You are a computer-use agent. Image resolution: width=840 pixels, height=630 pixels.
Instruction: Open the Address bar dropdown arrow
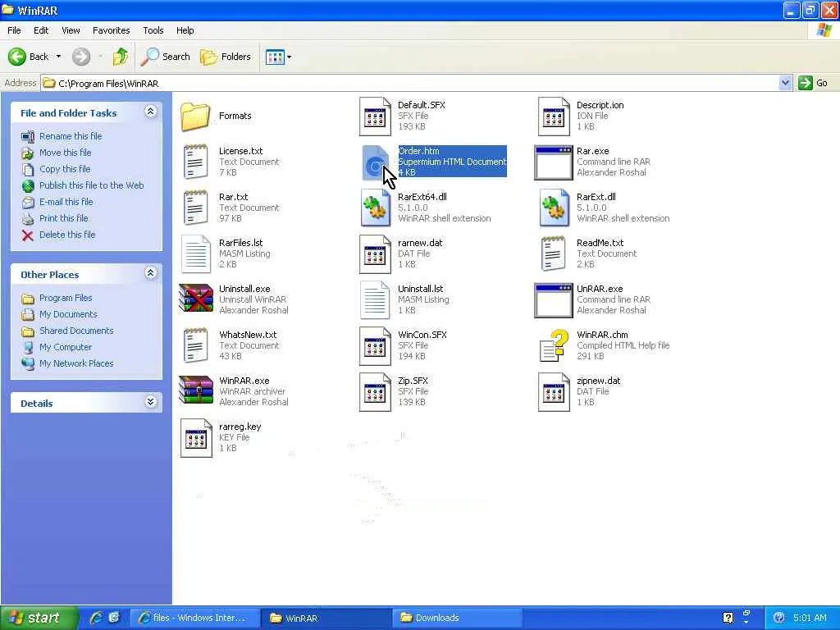pos(785,83)
